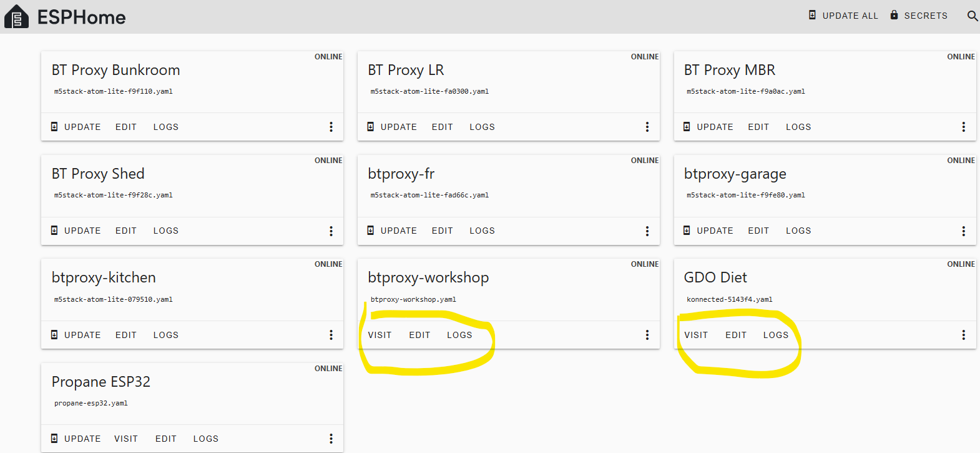Viewport: 980px width, 453px height.
Task: Update the BT Proxy Bunkroom device
Action: pyautogui.click(x=76, y=127)
